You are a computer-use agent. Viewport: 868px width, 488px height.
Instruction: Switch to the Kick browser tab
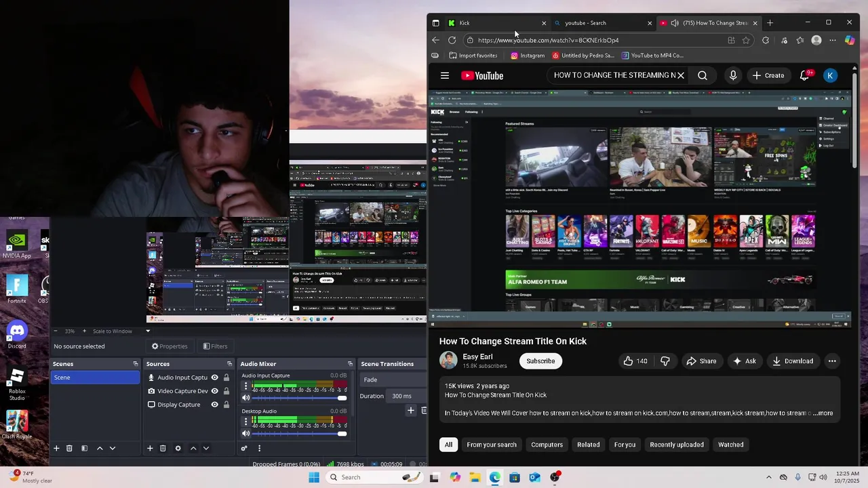(x=496, y=23)
